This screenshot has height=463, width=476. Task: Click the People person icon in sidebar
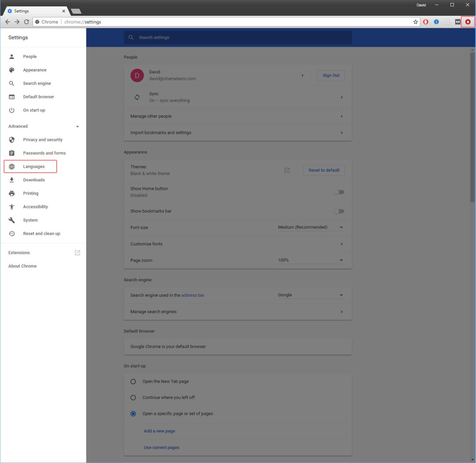tap(12, 56)
